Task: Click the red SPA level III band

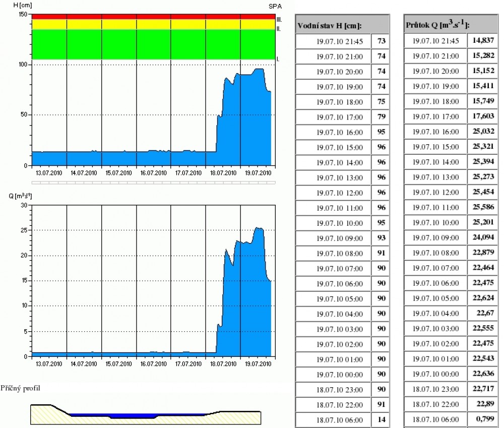Action: [x=154, y=17]
